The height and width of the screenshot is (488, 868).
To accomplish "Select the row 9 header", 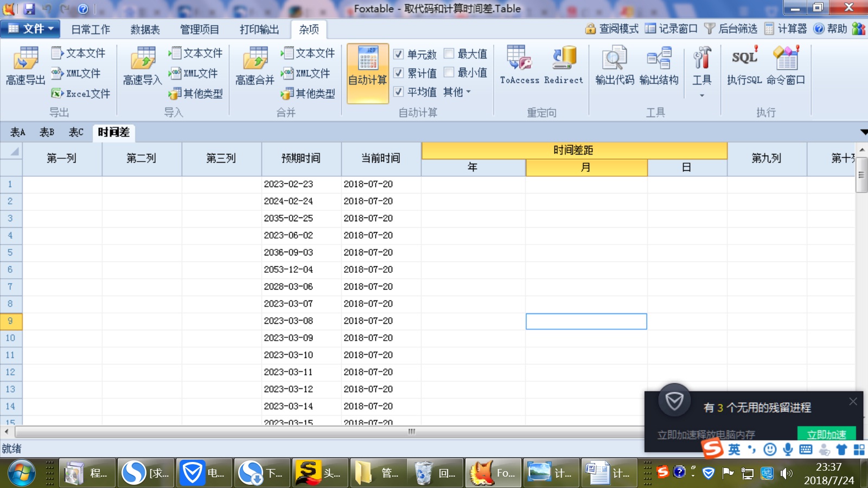I will pyautogui.click(x=11, y=321).
